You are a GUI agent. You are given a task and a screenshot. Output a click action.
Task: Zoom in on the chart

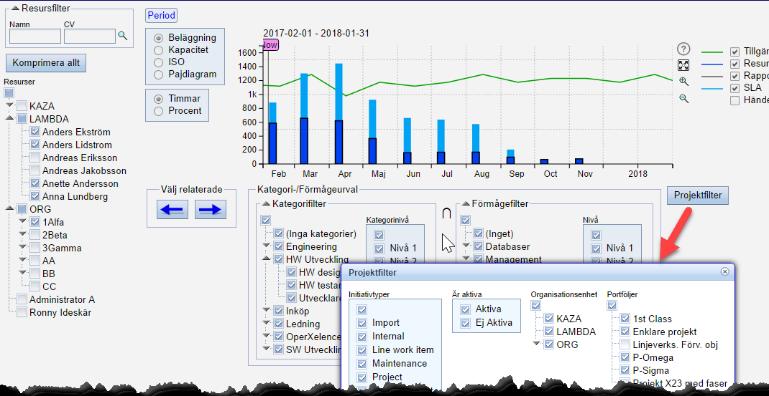point(684,81)
